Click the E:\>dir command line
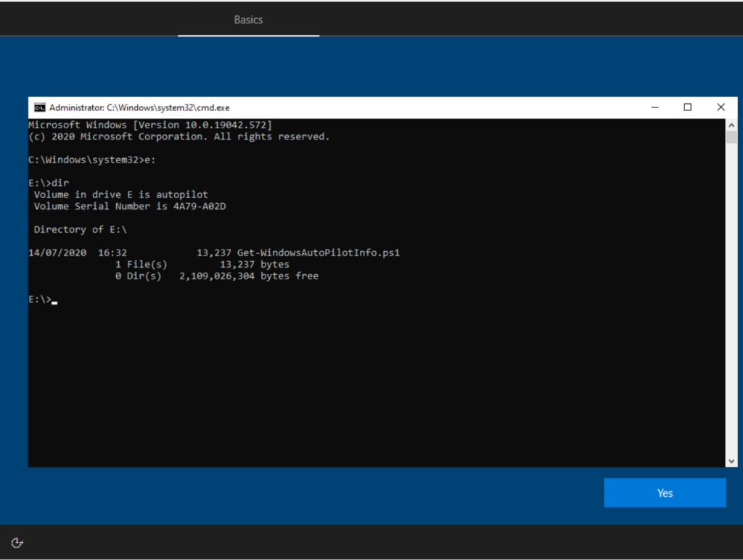The width and height of the screenshot is (743, 560). click(x=49, y=183)
